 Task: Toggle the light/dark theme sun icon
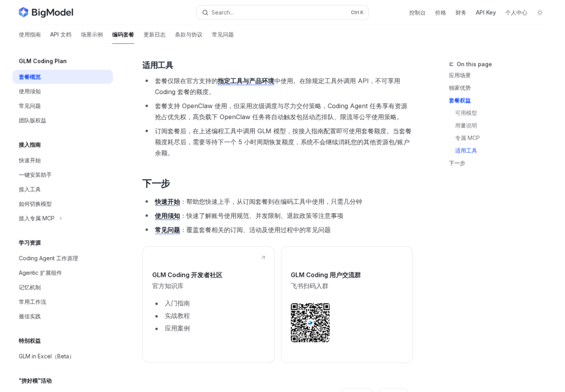[x=540, y=13]
